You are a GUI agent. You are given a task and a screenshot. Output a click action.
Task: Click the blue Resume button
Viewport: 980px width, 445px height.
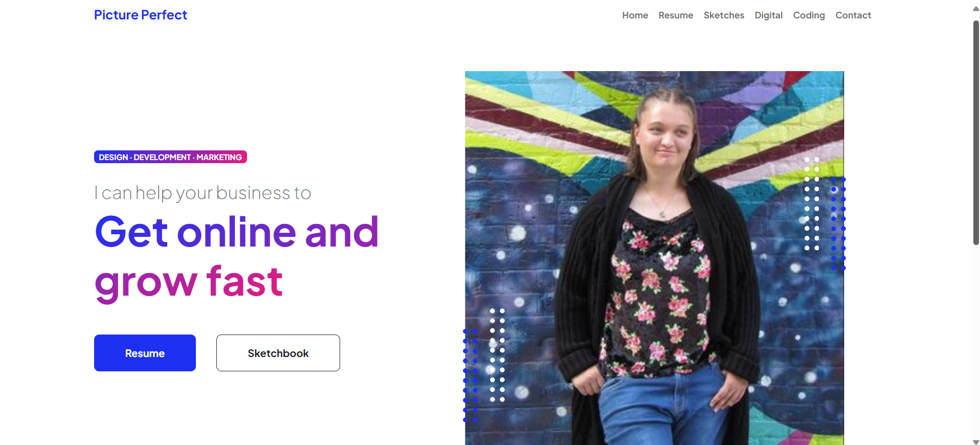pos(145,353)
